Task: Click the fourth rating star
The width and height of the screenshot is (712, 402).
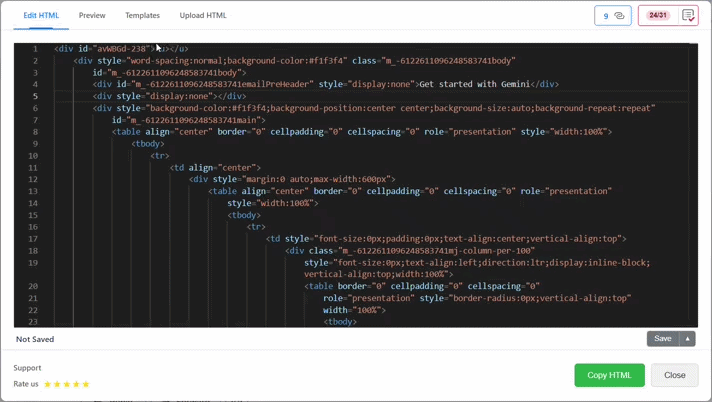Action: click(76, 384)
